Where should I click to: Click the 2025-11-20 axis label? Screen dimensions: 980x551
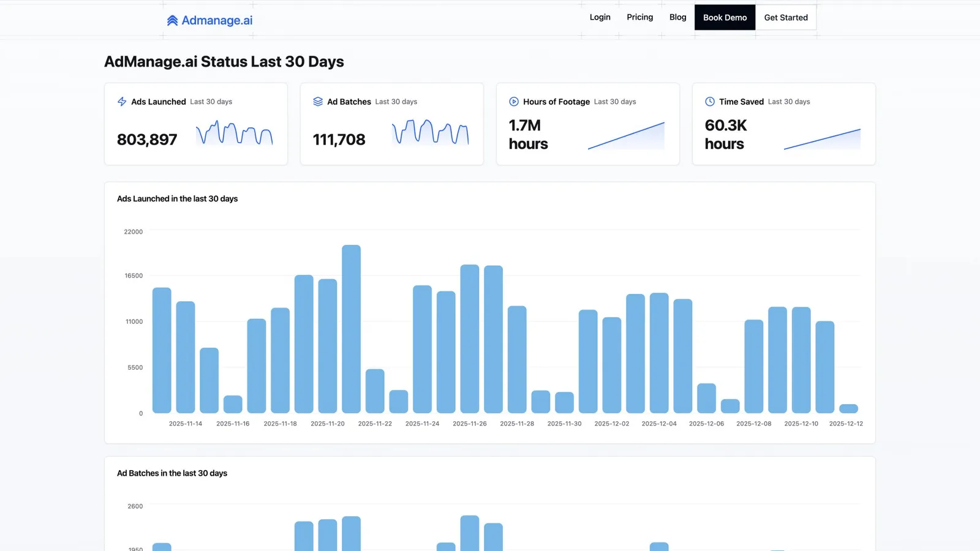(x=328, y=424)
